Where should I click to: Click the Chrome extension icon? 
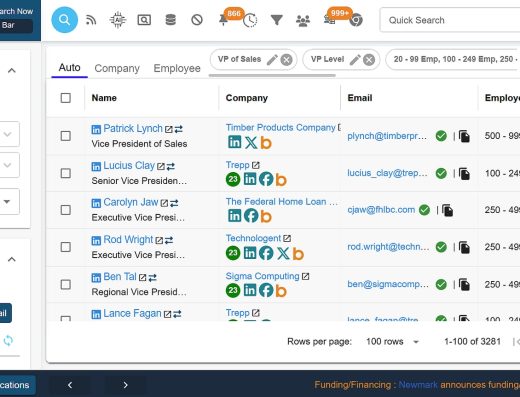[x=356, y=21]
